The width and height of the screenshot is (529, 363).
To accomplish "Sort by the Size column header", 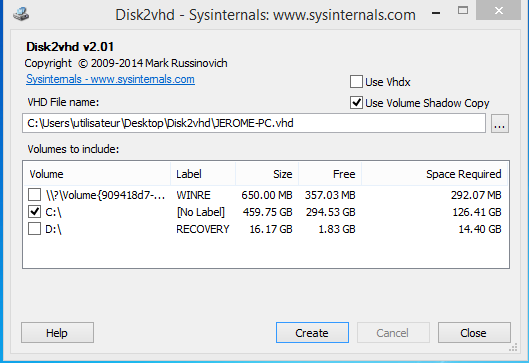I will [267, 174].
